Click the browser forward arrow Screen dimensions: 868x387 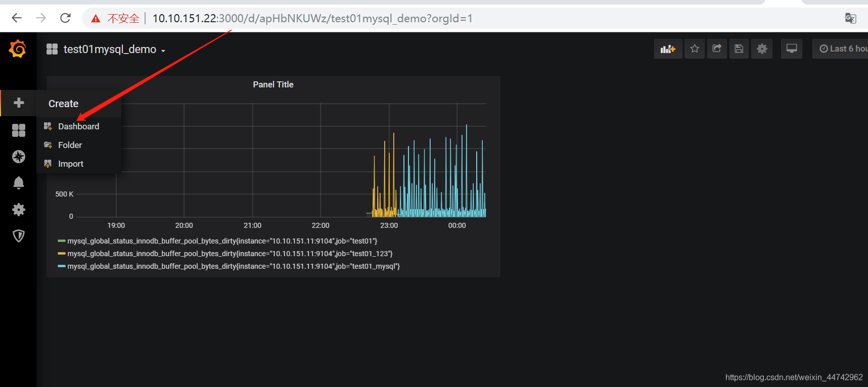pos(41,18)
